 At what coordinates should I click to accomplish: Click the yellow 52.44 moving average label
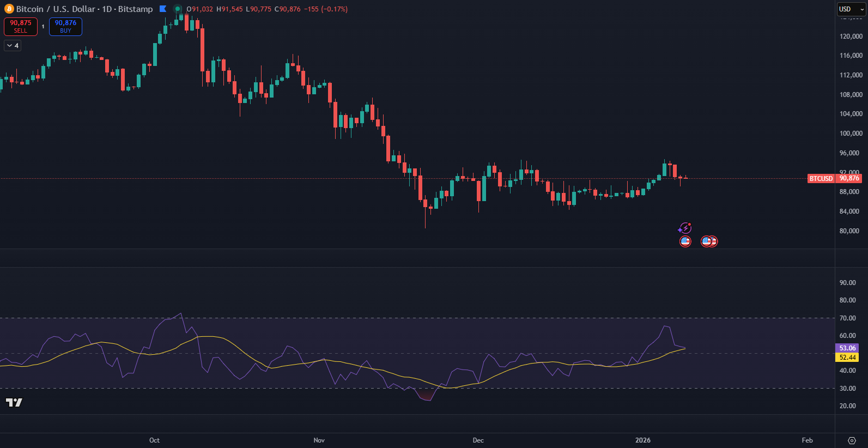point(847,358)
